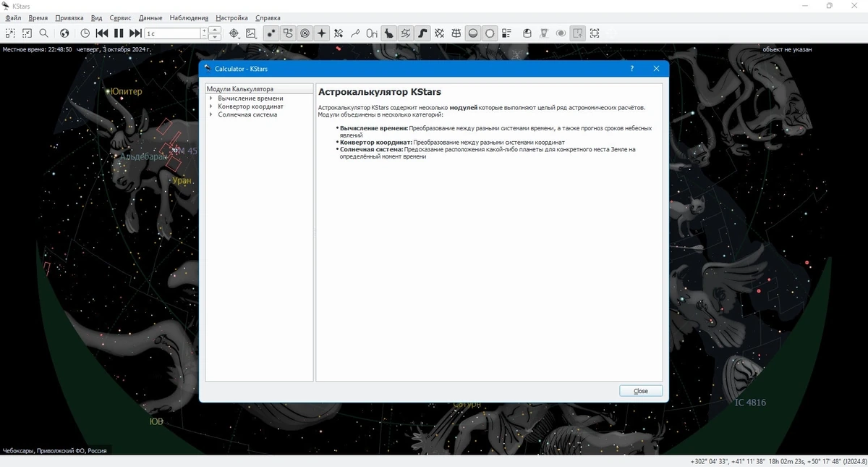Click the zoom in toolbar icon

coord(10,33)
